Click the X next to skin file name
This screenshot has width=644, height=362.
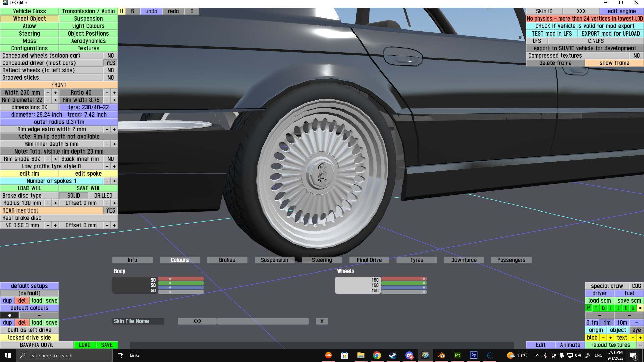click(x=322, y=321)
